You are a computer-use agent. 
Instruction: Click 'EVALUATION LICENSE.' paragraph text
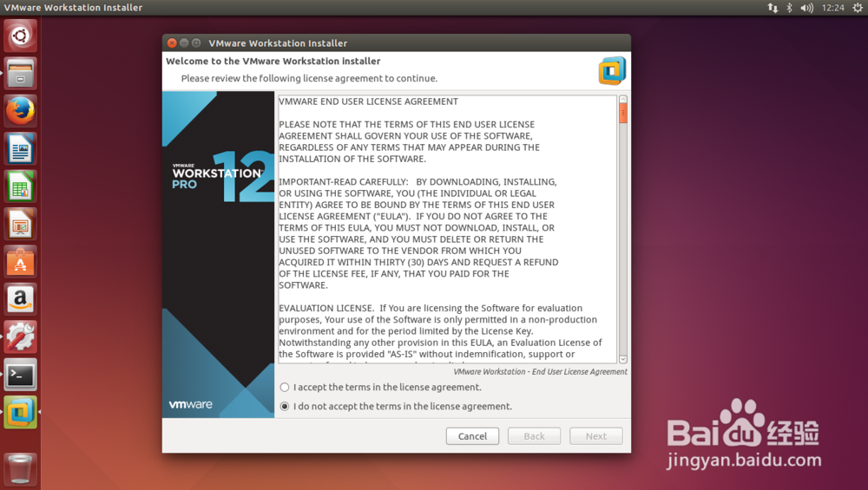(x=326, y=308)
